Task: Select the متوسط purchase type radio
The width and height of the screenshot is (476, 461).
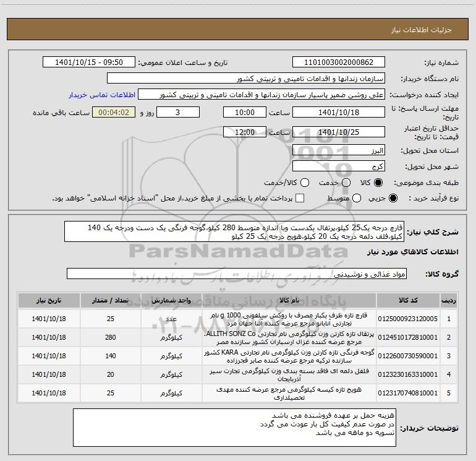Action: click(357, 198)
